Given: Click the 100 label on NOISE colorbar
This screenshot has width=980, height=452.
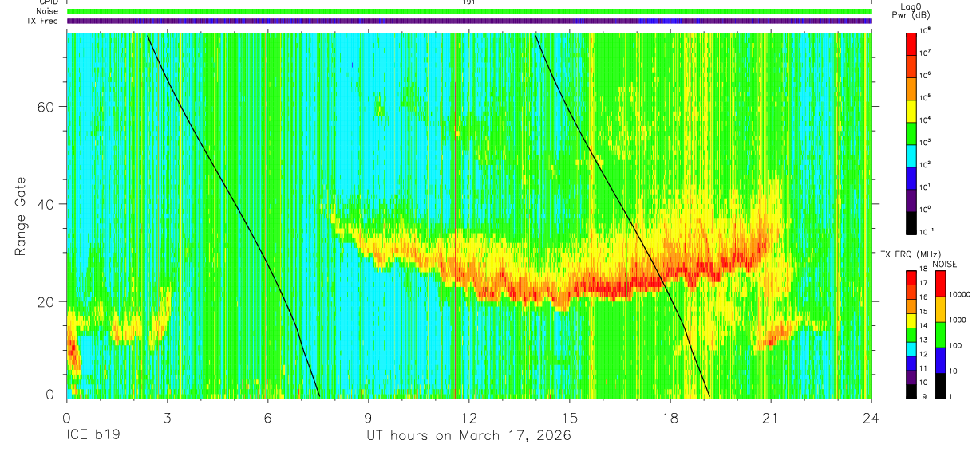Looking at the screenshot, I should tap(954, 345).
